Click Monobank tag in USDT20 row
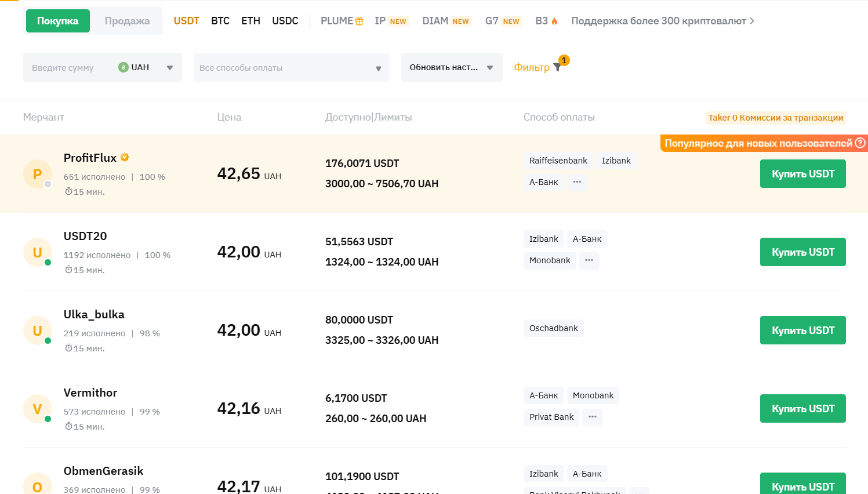Image resolution: width=868 pixels, height=494 pixels. (550, 260)
